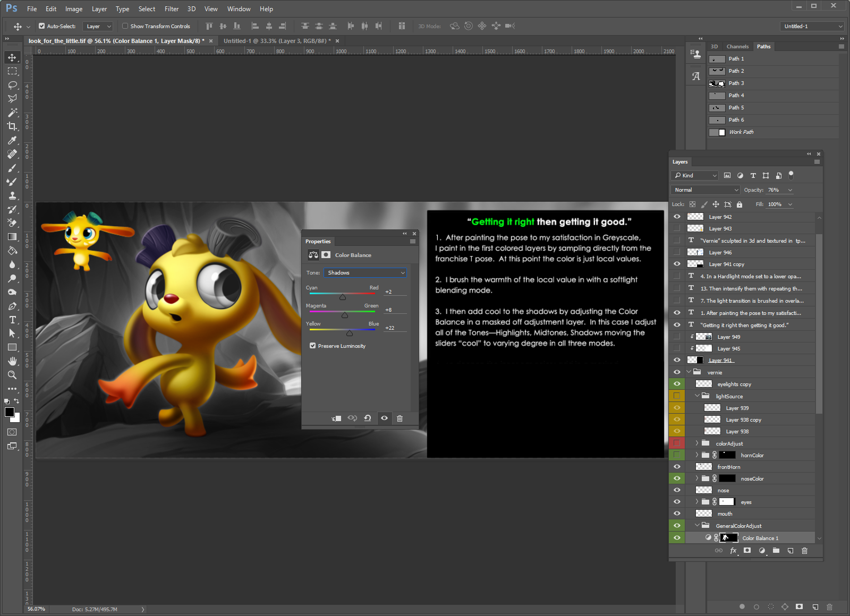Select the Rectangular Marquee tool
Screen dimensions: 850x616
click(12, 71)
